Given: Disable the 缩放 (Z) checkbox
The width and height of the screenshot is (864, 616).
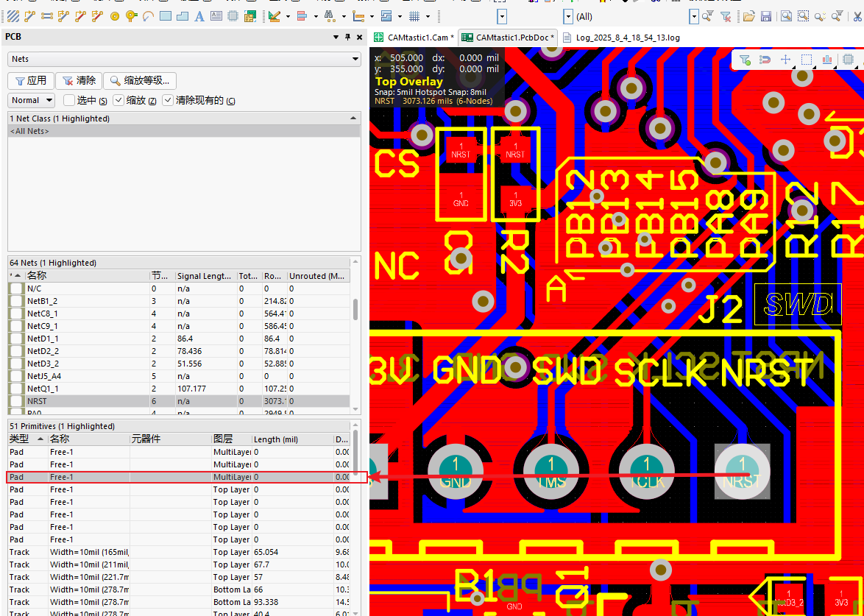Looking at the screenshot, I should [119, 100].
